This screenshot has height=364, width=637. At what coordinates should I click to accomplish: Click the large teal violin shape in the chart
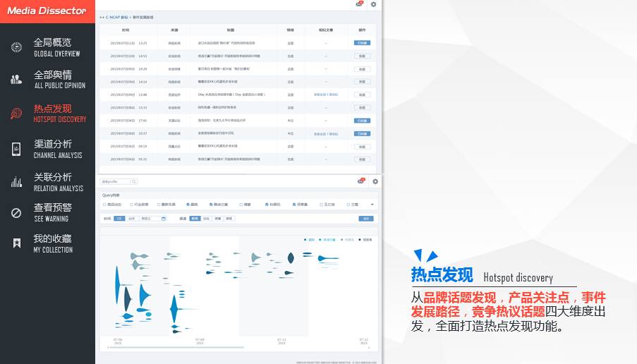(174, 310)
